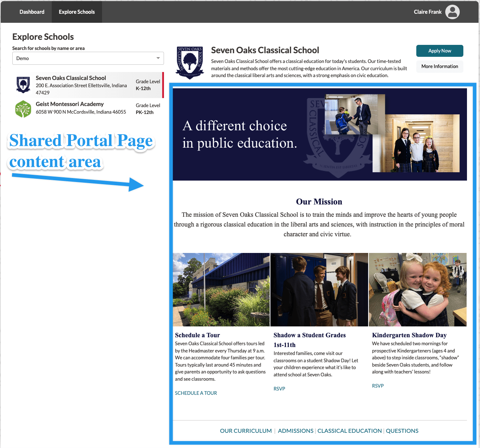
Task: Open the OUR CURRICULUM footer link
Action: [246, 431]
